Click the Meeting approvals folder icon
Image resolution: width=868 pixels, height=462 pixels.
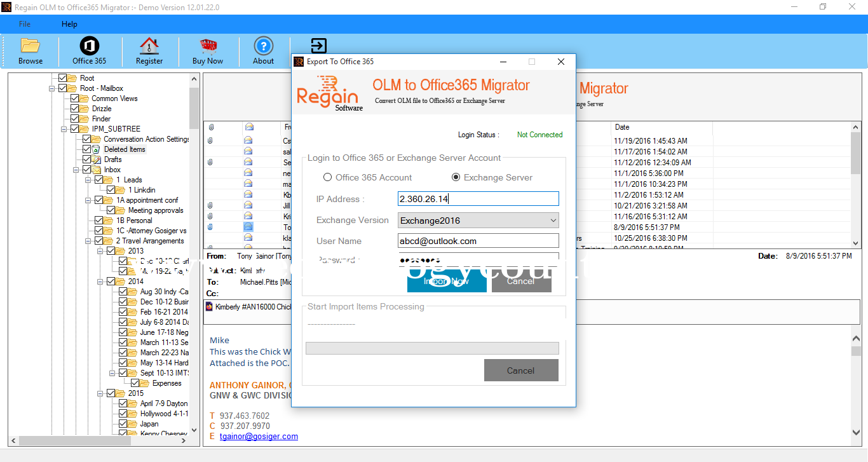coord(120,210)
